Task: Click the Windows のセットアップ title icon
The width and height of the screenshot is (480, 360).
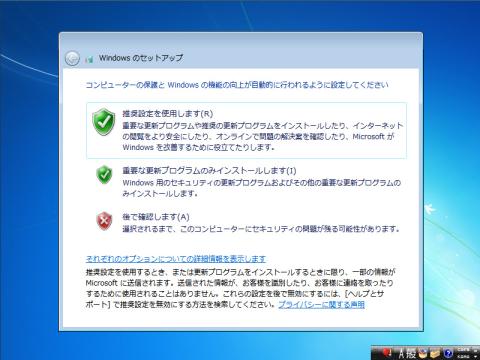Action: tap(89, 59)
